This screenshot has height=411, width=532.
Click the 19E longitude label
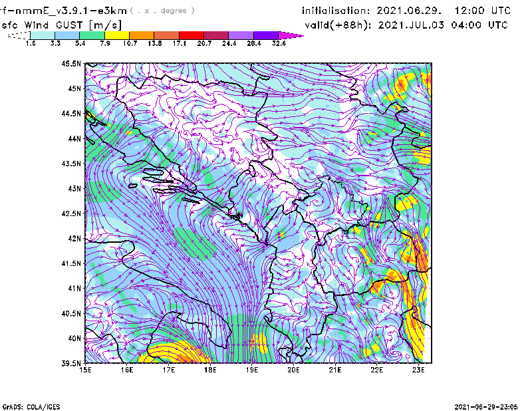252,370
